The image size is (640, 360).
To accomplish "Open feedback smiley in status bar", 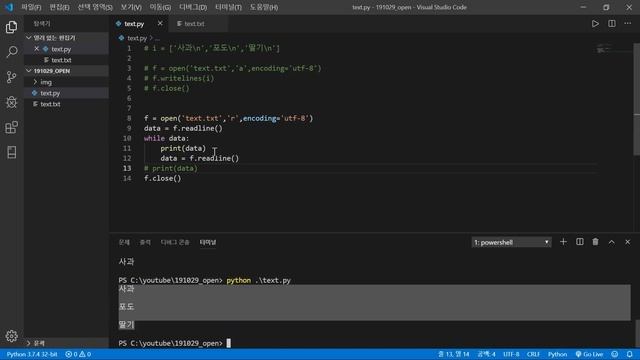I will (615, 354).
